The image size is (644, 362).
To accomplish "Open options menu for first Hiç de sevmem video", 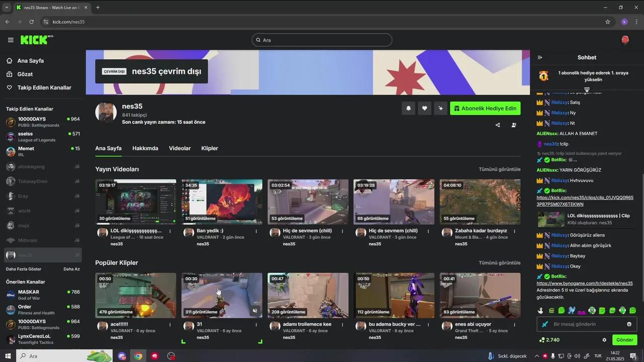I will 342,231.
